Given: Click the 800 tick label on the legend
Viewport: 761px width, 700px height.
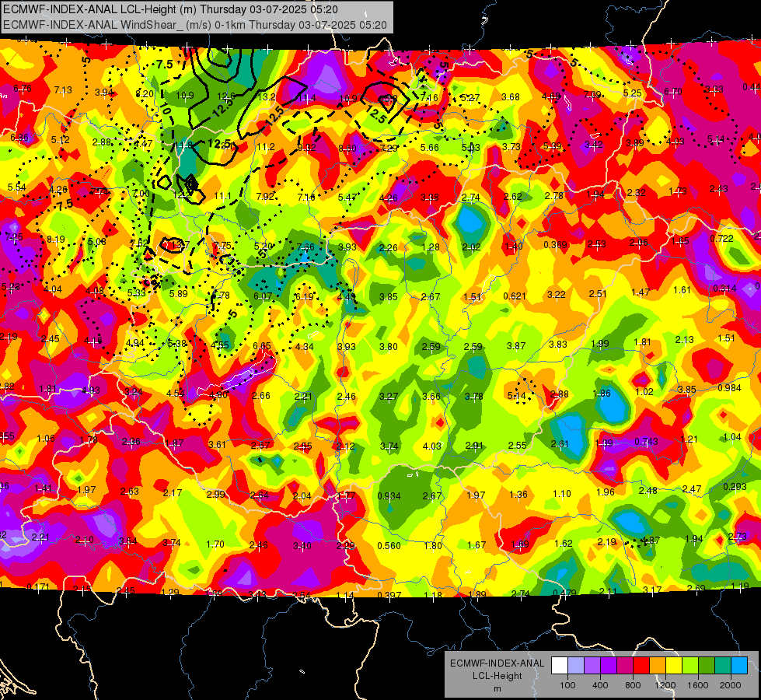Looking at the screenshot, I should click(633, 685).
